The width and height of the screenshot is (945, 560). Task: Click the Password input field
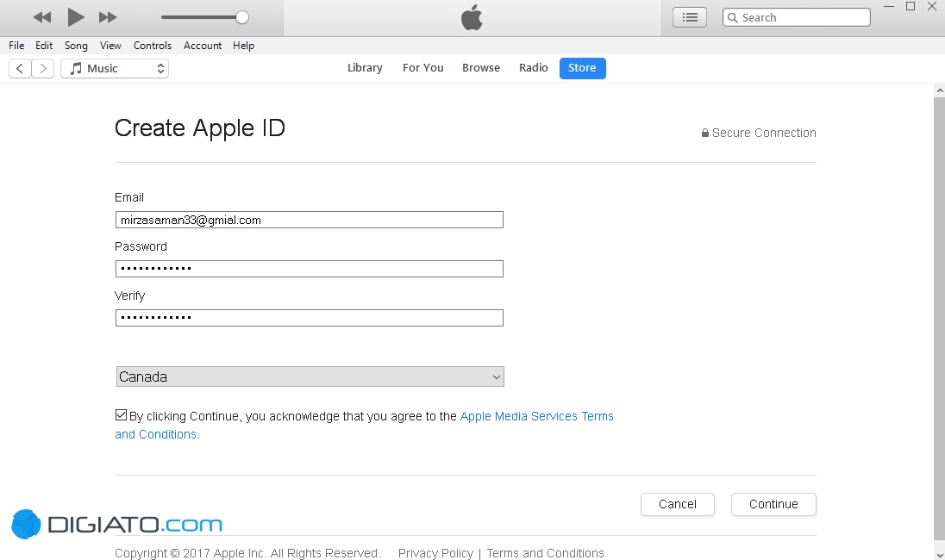pos(310,269)
